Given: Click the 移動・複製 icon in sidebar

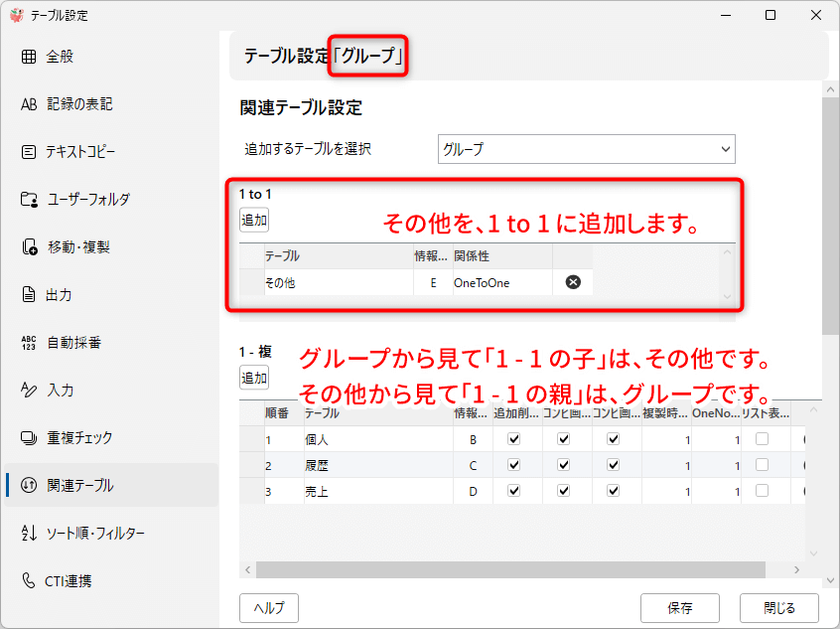Looking at the screenshot, I should (29, 247).
